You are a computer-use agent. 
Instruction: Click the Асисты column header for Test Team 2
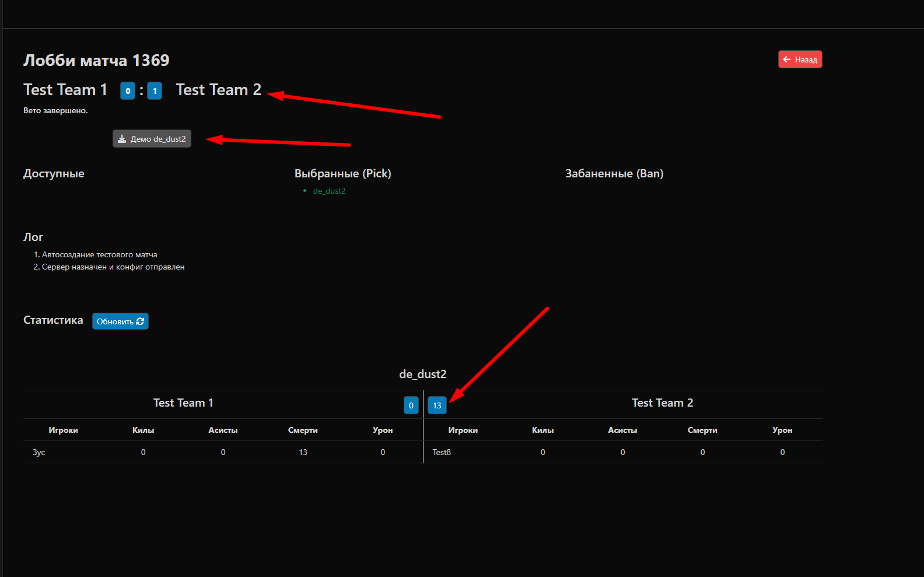pos(622,430)
